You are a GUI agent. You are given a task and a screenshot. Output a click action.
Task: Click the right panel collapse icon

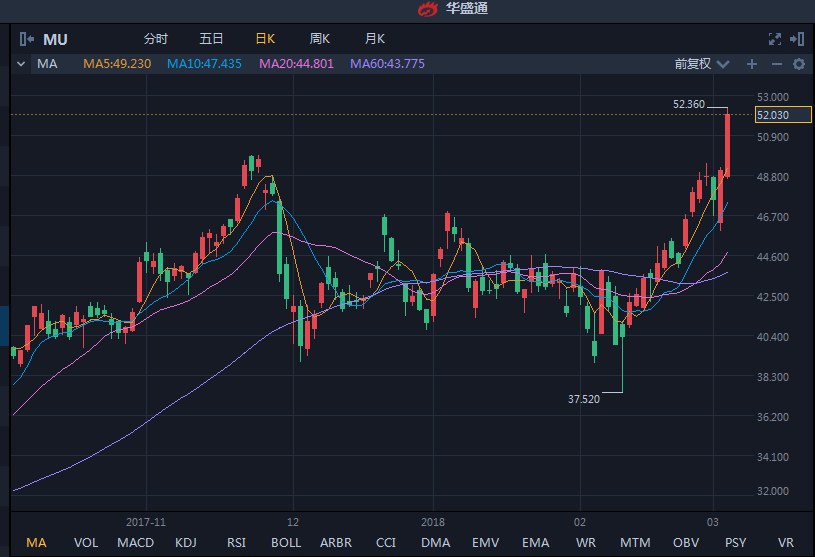coord(797,39)
